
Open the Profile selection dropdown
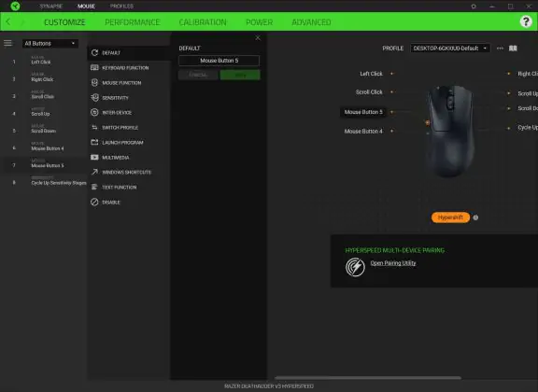(x=450, y=48)
